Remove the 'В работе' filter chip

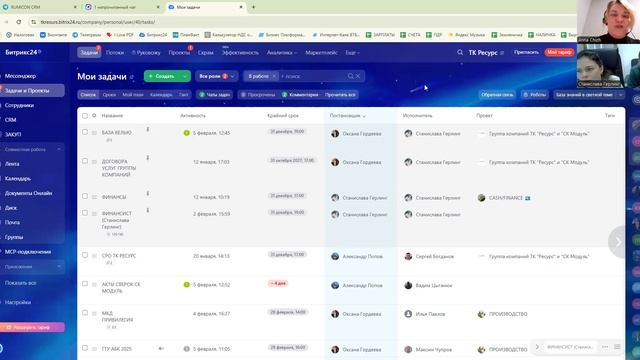pos(274,76)
